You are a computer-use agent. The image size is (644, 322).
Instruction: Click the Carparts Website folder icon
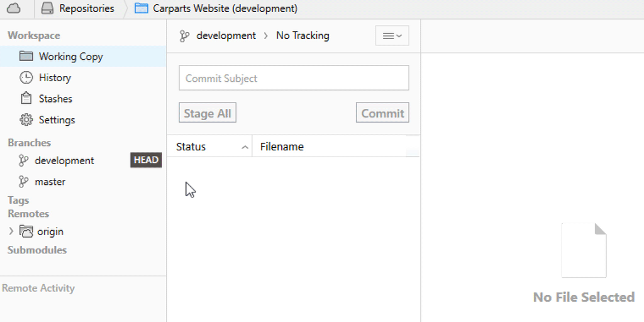tap(142, 8)
